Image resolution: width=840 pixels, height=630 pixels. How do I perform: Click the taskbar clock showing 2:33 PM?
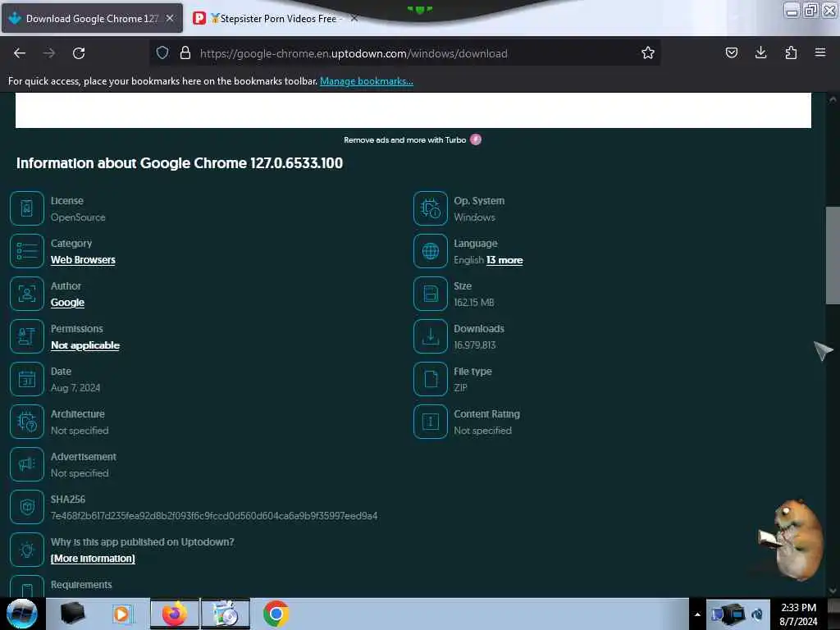(798, 614)
